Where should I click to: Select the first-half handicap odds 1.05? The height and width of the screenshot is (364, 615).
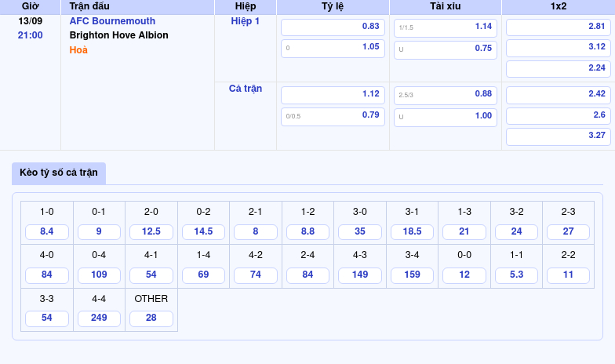click(333, 48)
